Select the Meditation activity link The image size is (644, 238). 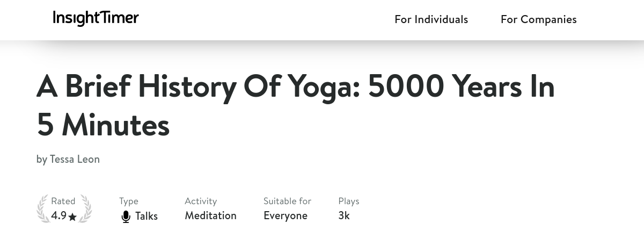coord(210,215)
